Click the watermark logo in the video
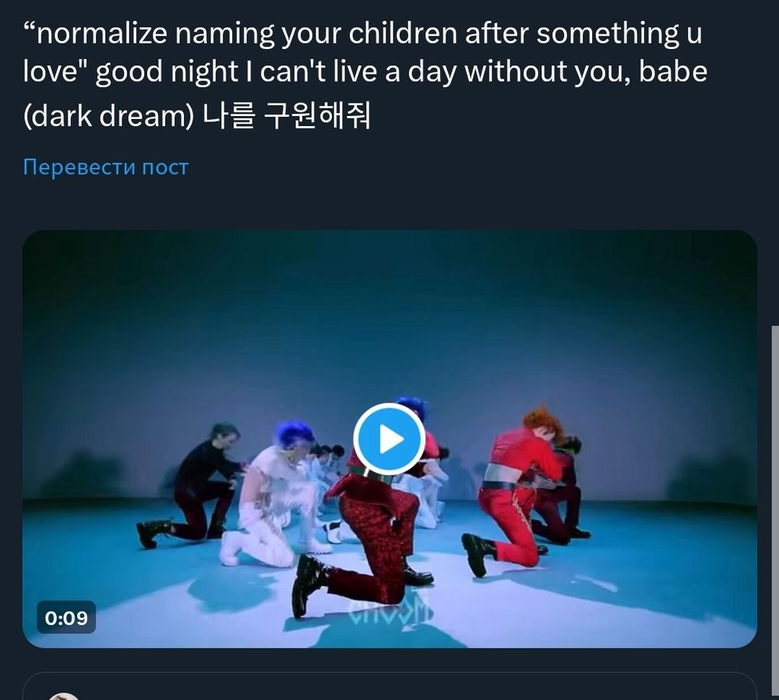 389,610
